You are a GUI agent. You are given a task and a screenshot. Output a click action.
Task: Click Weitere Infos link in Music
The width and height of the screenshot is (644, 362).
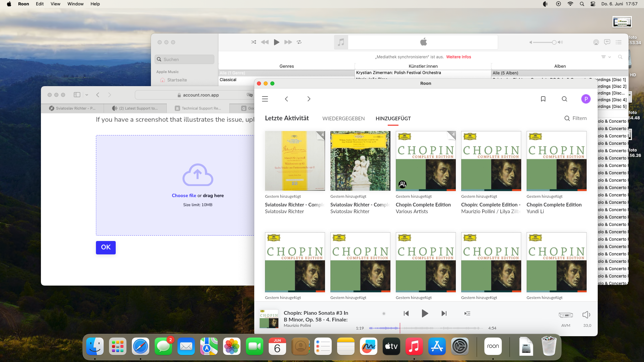coord(459,57)
